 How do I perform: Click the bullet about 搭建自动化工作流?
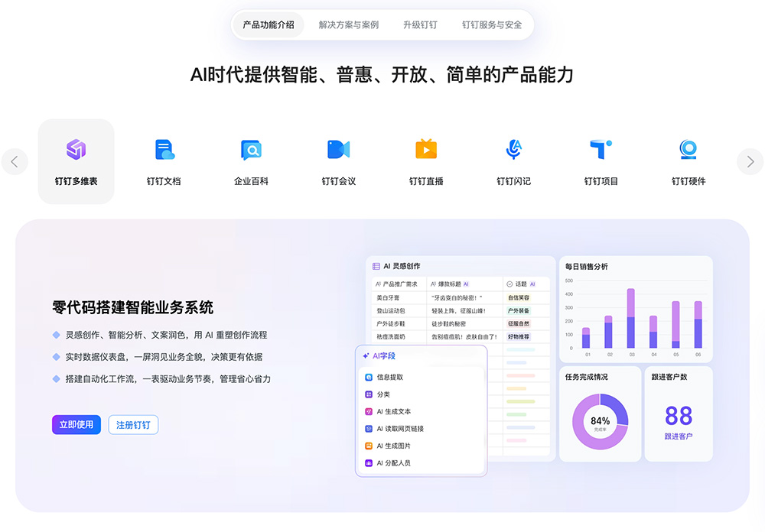[168, 379]
